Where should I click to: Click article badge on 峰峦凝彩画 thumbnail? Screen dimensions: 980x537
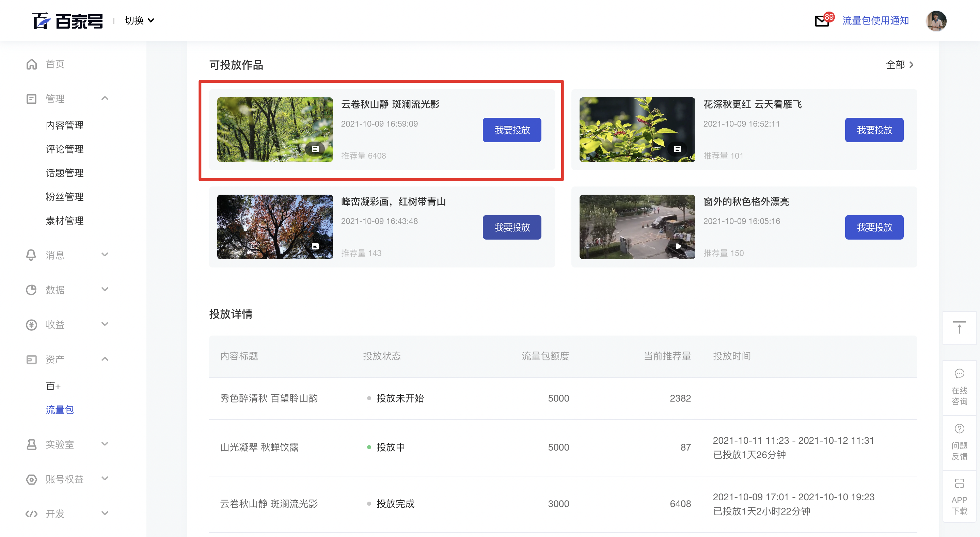[x=315, y=246]
